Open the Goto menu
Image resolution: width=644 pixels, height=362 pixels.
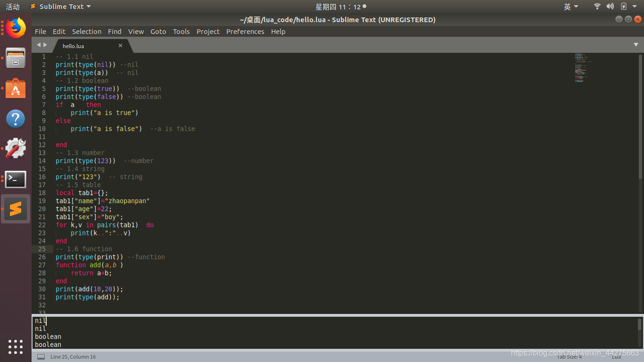coord(158,32)
